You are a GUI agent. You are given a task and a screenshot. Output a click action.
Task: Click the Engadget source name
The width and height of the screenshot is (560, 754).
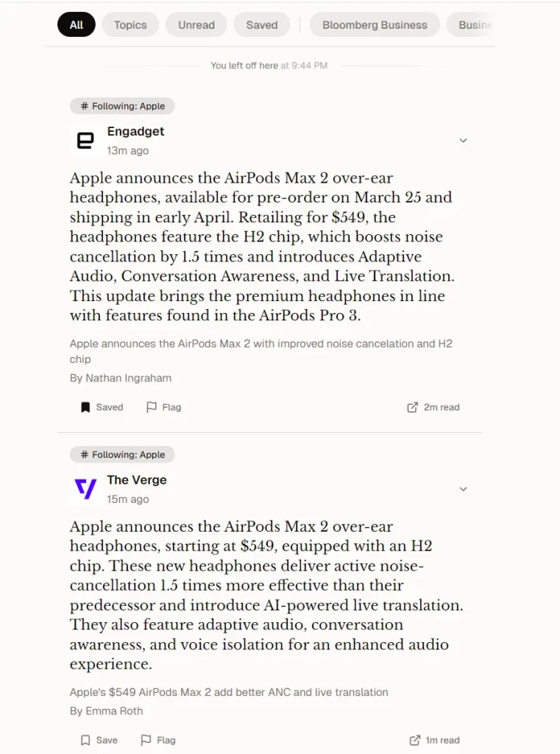[135, 131]
